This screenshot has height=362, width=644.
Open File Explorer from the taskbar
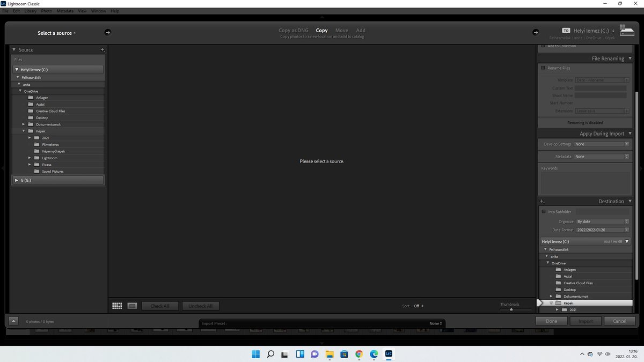[x=330, y=354]
